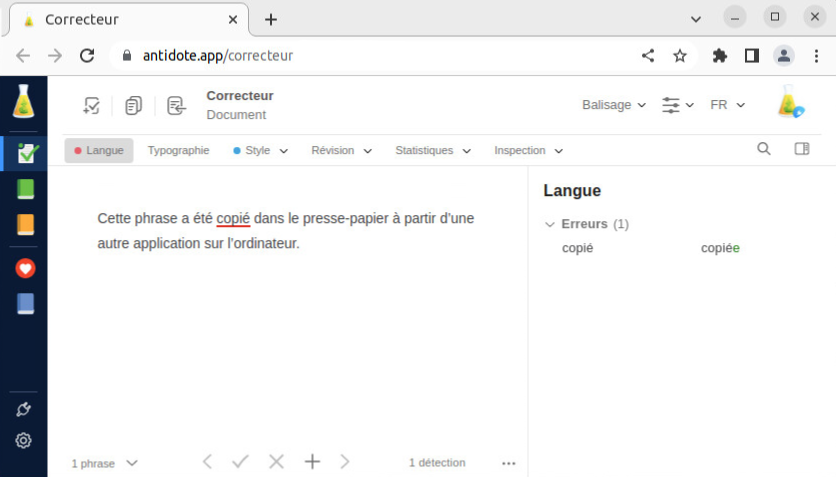Open settings gear in the sidebar
Image resolution: width=836 pixels, height=477 pixels.
tap(24, 440)
